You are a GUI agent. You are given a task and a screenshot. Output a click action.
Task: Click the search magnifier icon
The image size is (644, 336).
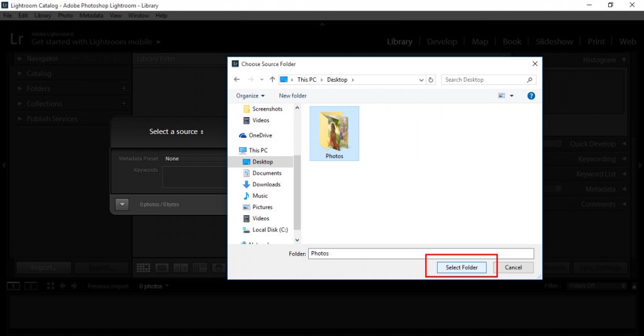click(x=530, y=80)
